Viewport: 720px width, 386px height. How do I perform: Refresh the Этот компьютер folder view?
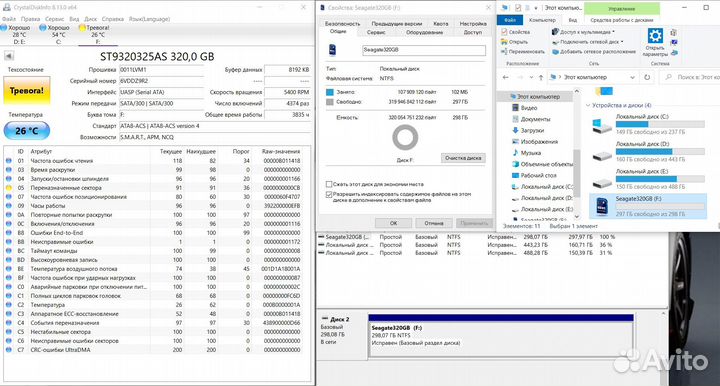click(647, 77)
